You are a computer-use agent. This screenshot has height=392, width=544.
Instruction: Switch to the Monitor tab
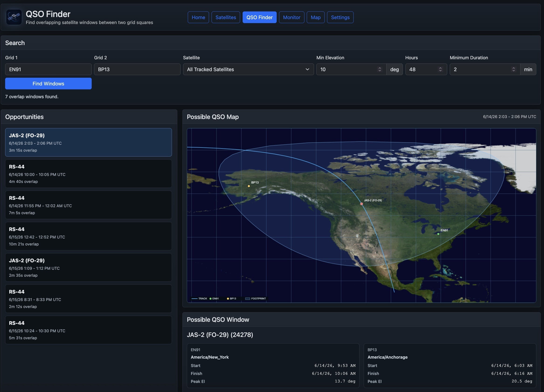pos(292,17)
